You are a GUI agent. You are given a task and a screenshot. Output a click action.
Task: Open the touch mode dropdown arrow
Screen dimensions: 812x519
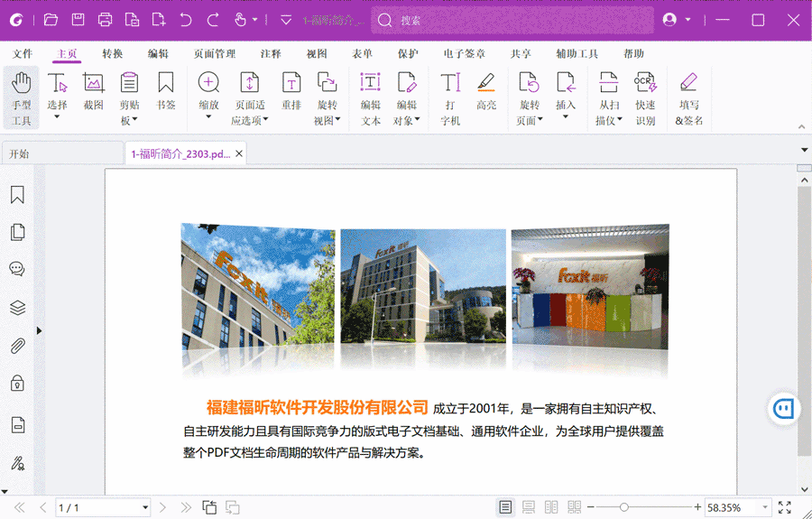click(254, 20)
